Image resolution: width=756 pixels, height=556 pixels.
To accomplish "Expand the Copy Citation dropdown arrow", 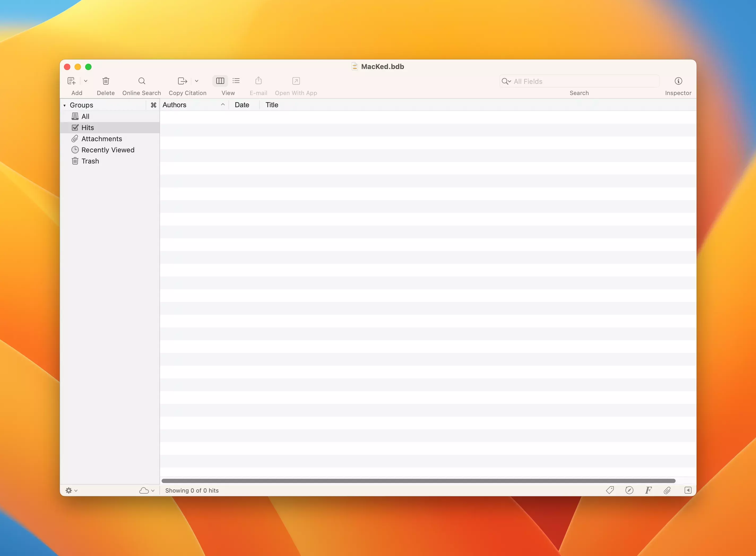I will [x=196, y=81].
